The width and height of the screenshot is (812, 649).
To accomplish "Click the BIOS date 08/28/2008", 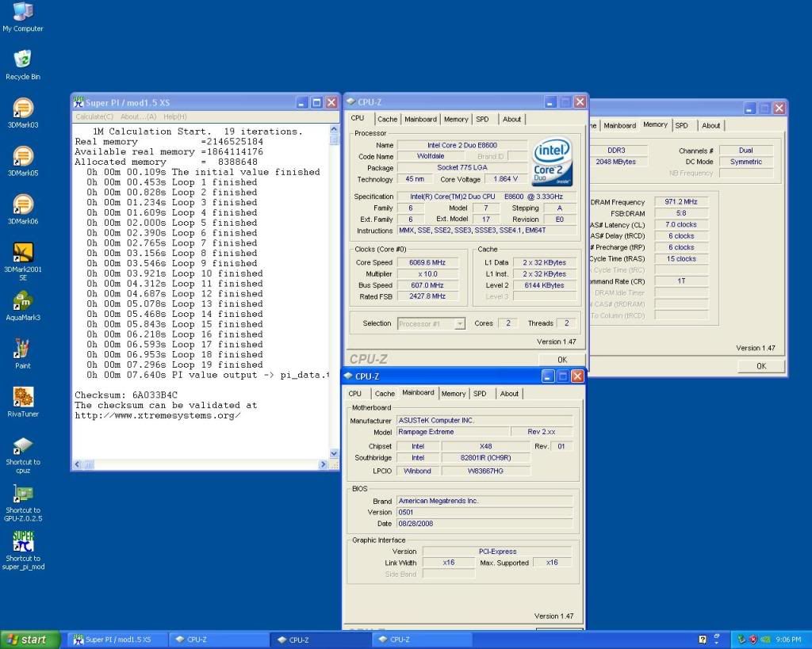I will point(485,524).
